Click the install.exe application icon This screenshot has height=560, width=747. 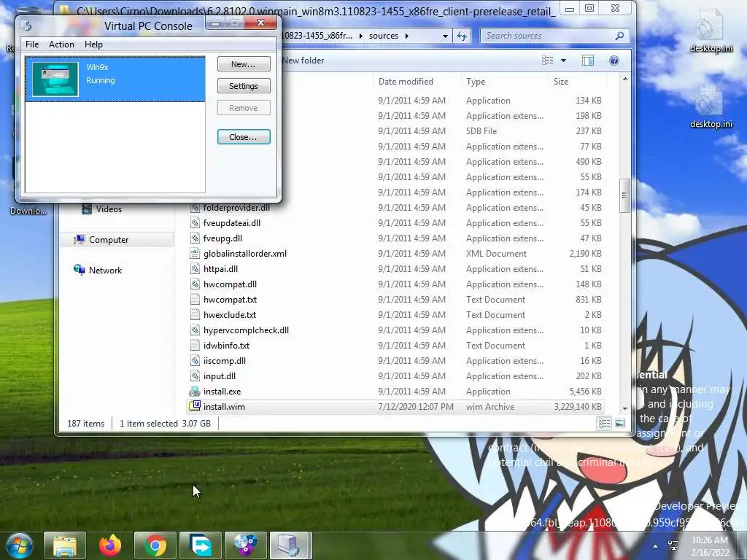click(194, 392)
